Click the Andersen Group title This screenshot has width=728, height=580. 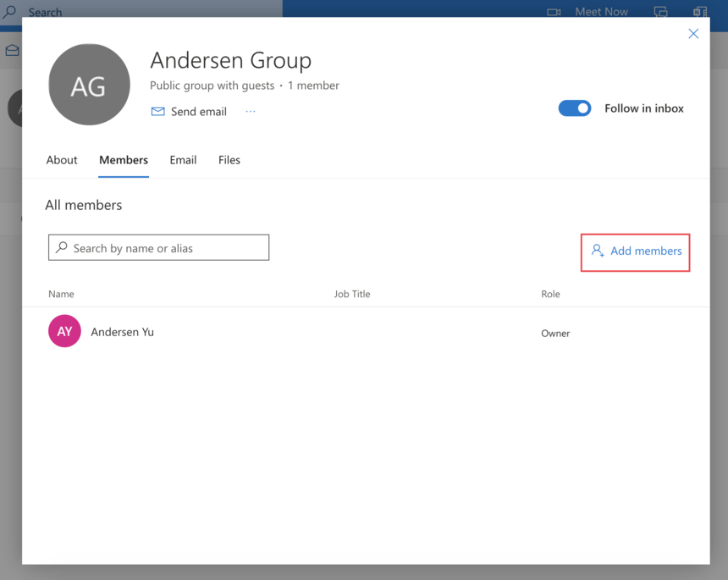(231, 60)
